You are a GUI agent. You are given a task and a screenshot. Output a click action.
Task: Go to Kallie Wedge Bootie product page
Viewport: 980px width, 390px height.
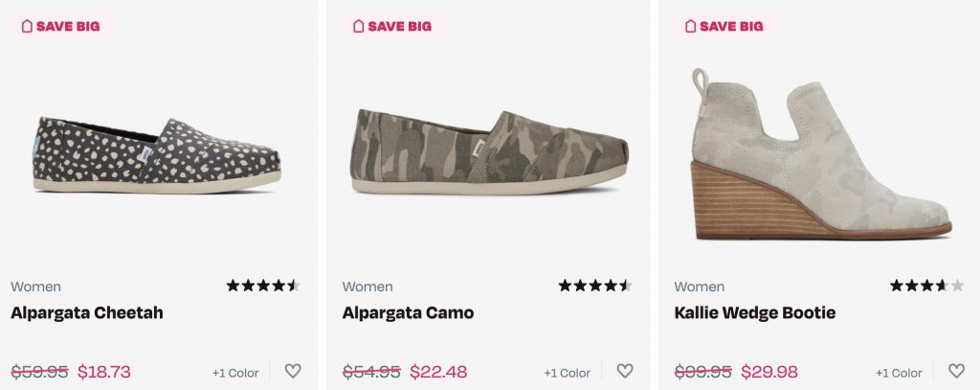click(755, 312)
